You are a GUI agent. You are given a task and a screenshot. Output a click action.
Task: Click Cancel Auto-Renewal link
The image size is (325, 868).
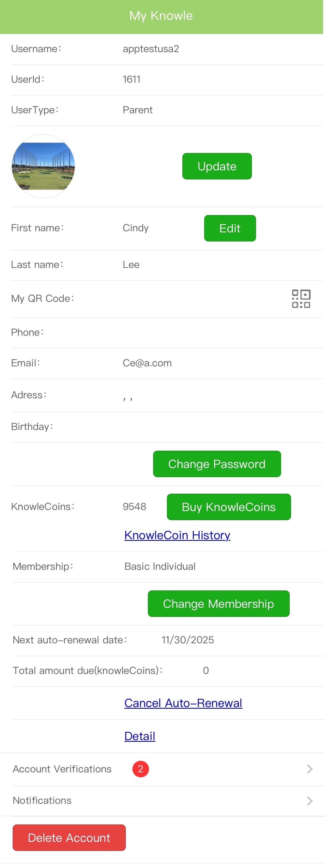[183, 703]
